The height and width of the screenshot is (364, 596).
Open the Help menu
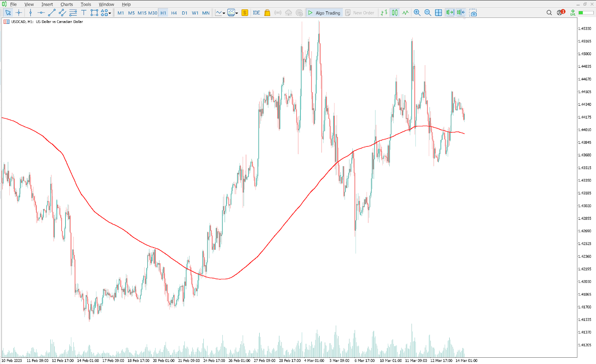click(x=126, y=4)
